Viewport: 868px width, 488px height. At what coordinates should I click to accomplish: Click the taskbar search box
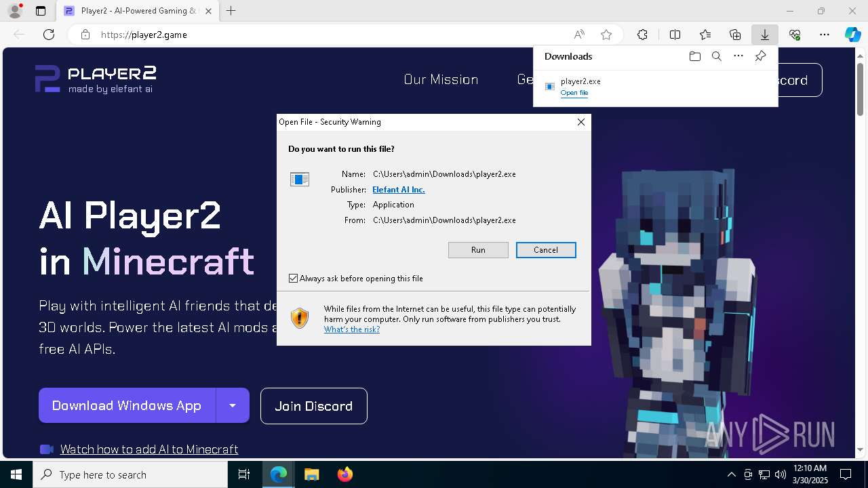click(130, 474)
